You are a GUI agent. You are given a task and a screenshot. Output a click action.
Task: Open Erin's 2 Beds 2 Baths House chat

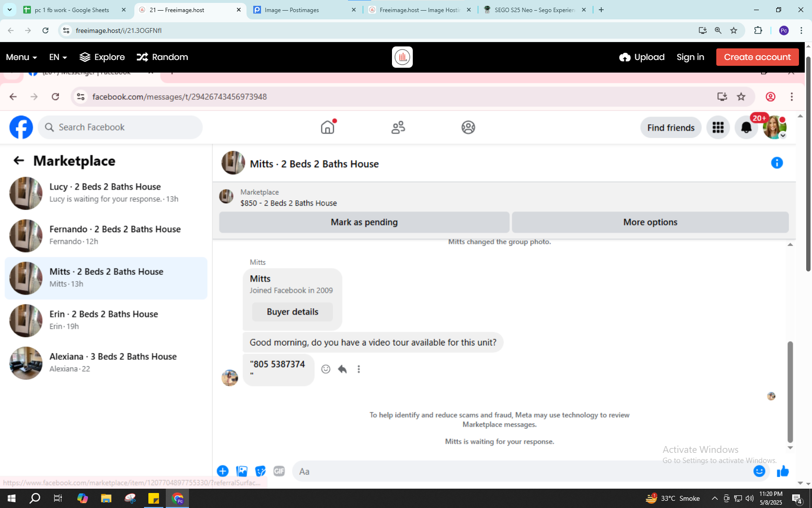106,320
